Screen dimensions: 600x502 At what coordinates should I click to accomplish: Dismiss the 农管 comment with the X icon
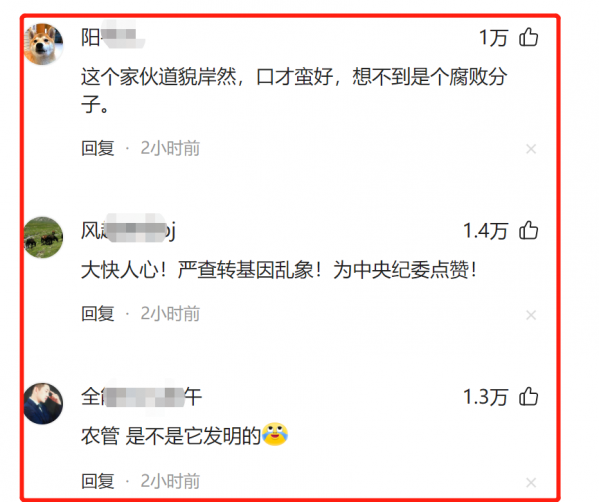[x=531, y=482]
